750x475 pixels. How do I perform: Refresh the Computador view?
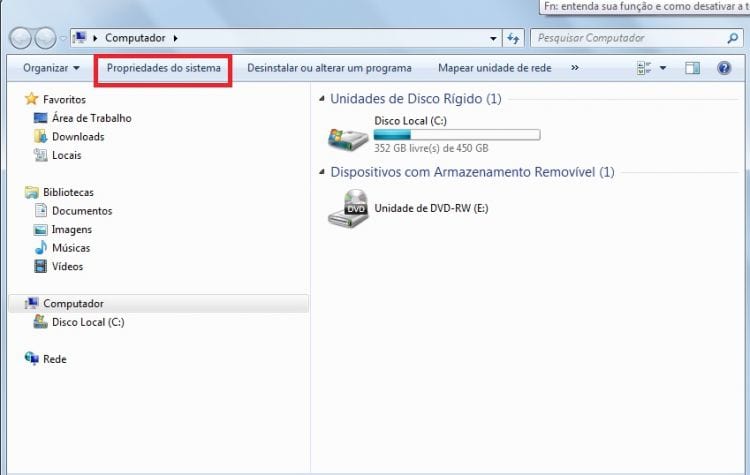[x=513, y=38]
